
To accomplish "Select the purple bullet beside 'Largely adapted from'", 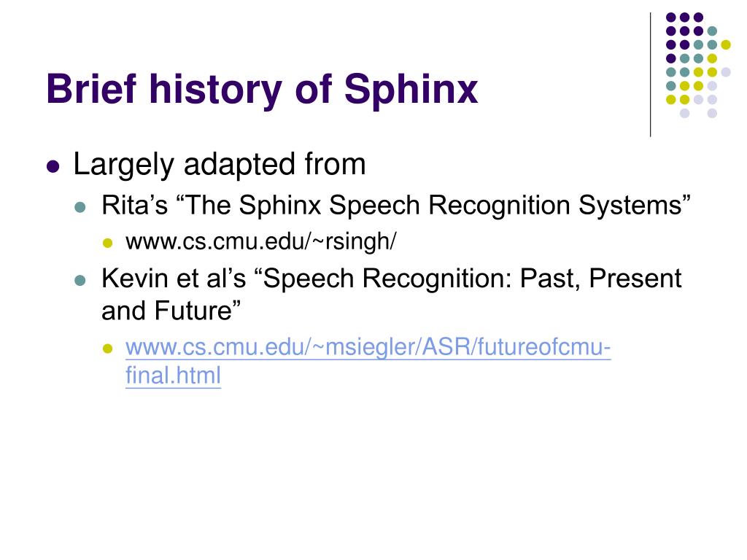I will [x=53, y=167].
